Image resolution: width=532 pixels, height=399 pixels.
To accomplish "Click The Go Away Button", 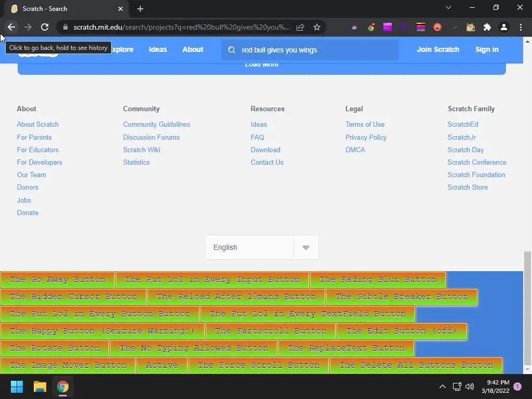I will (57, 280).
